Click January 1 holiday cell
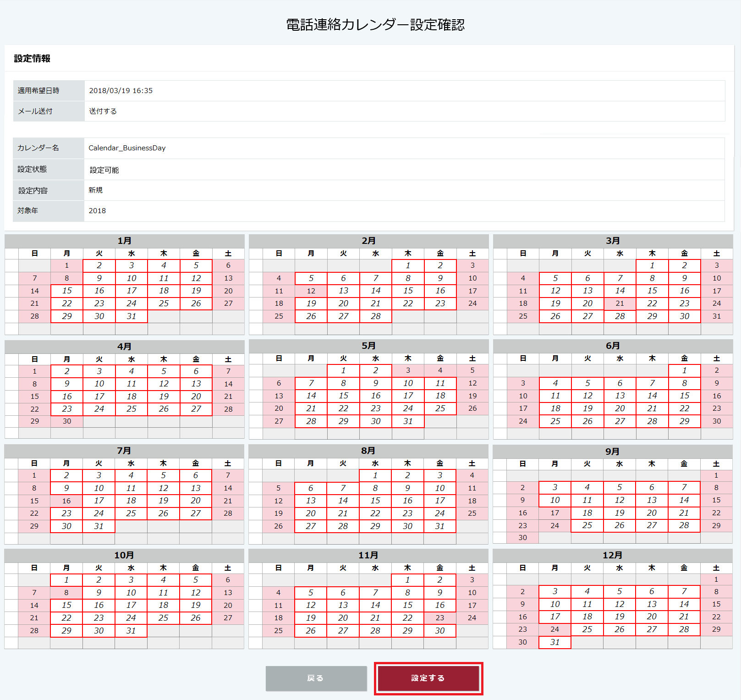This screenshot has width=741, height=700. (x=67, y=265)
